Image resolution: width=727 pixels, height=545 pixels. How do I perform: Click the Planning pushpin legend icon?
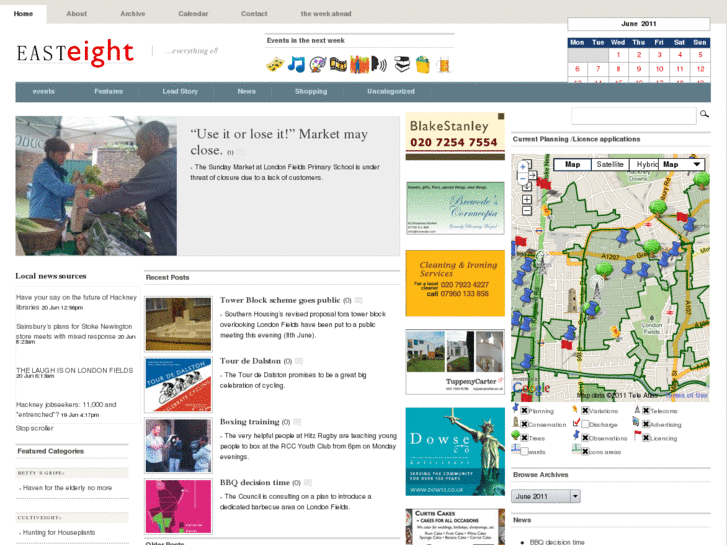(x=515, y=409)
